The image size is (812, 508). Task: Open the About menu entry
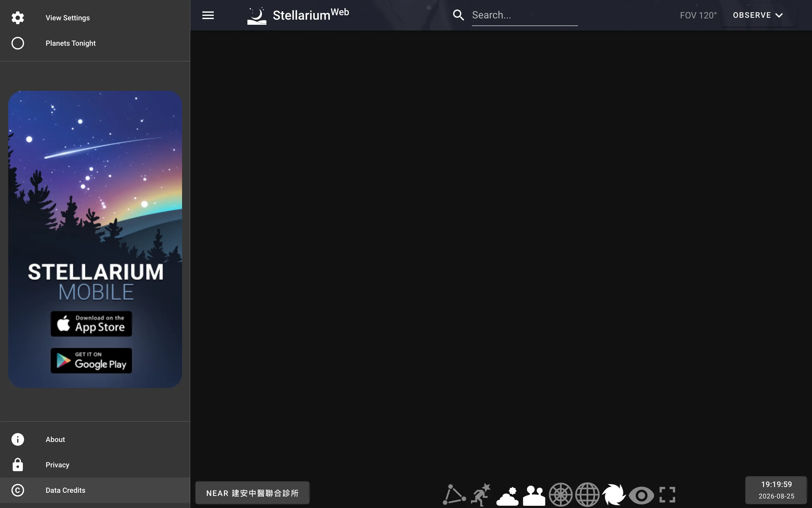pyautogui.click(x=95, y=439)
